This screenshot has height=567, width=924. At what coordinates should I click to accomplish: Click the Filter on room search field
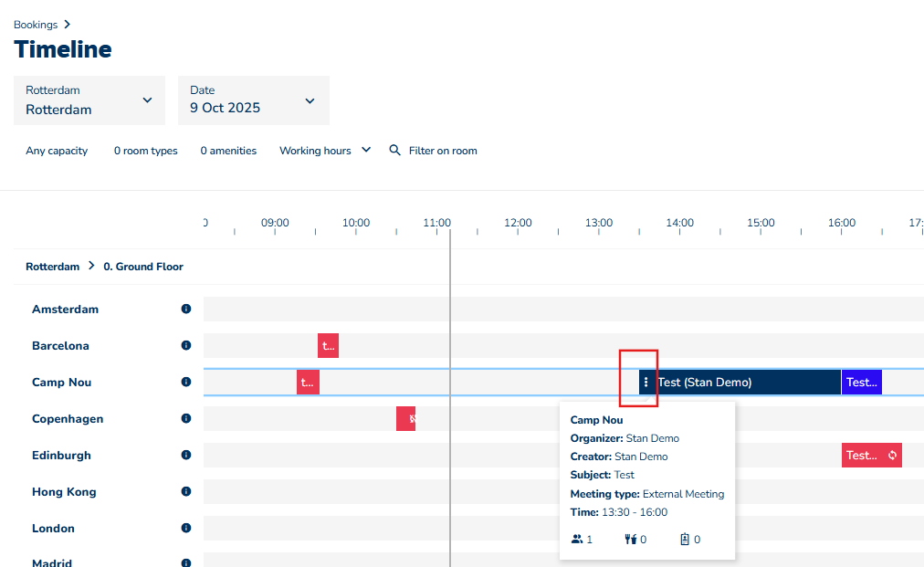point(443,151)
